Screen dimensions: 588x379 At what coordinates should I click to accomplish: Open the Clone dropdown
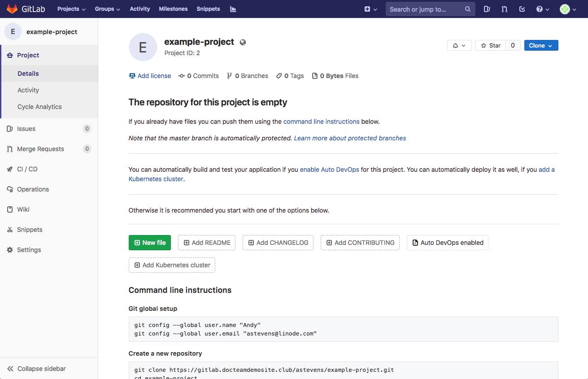[541, 45]
